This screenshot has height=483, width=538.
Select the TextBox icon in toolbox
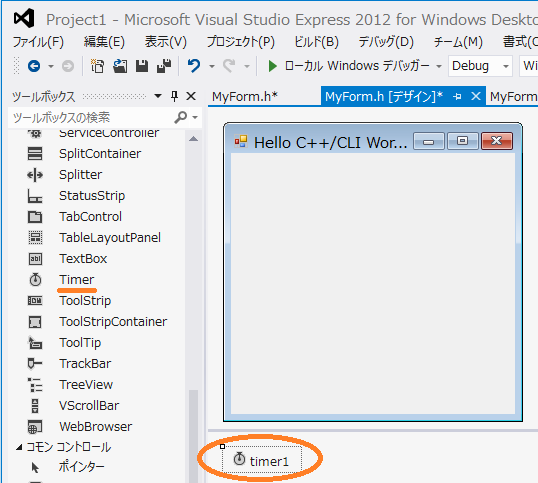[x=35, y=259]
